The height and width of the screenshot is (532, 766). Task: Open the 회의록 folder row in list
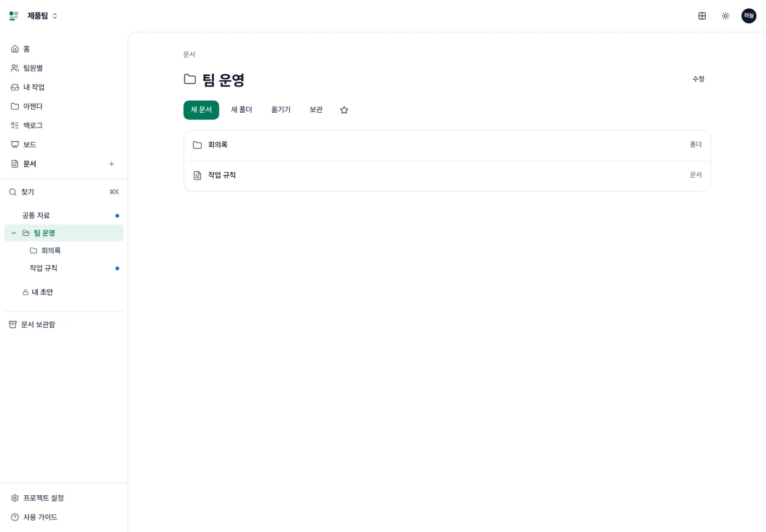coord(447,146)
